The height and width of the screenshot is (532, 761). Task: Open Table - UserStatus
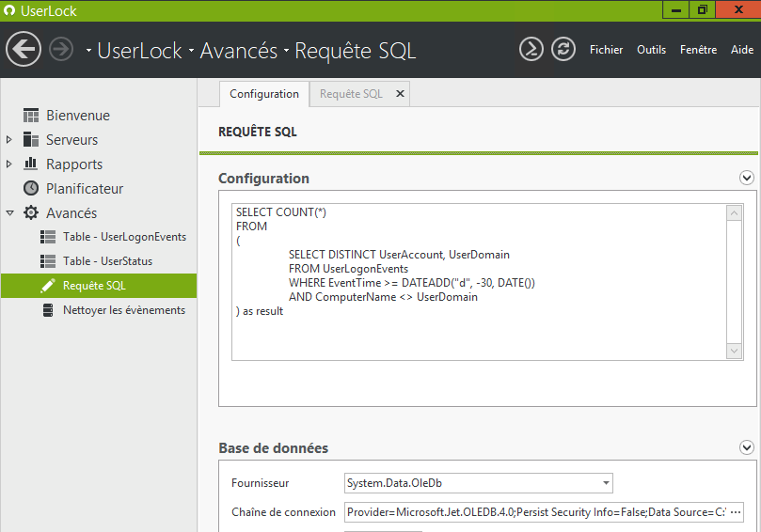(108, 261)
